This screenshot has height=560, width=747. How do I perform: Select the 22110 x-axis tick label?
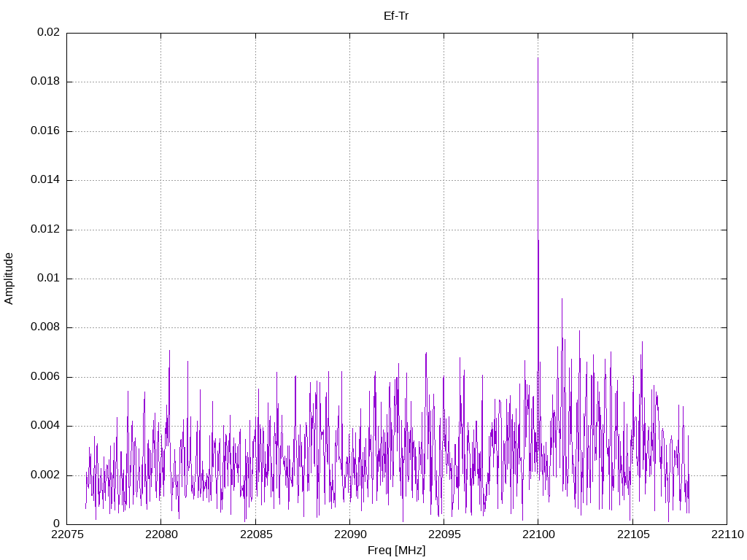726,535
